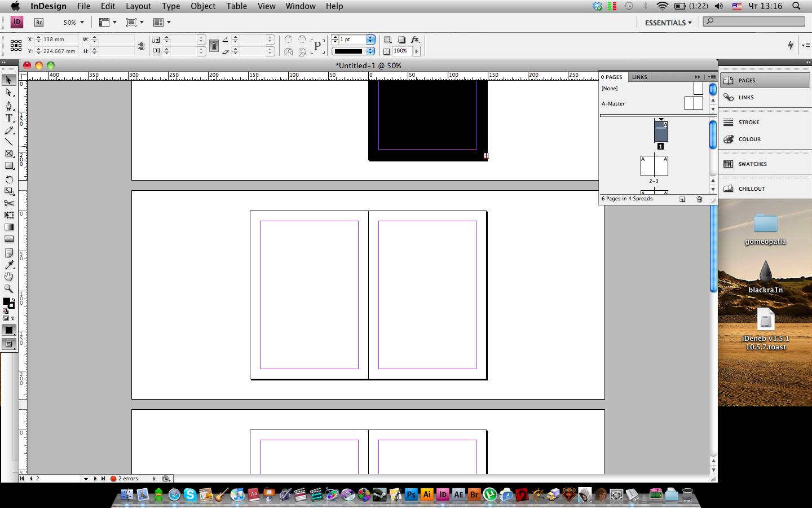Open the ESSENTIALS workspace switcher
This screenshot has height=508, width=812.
pos(668,23)
